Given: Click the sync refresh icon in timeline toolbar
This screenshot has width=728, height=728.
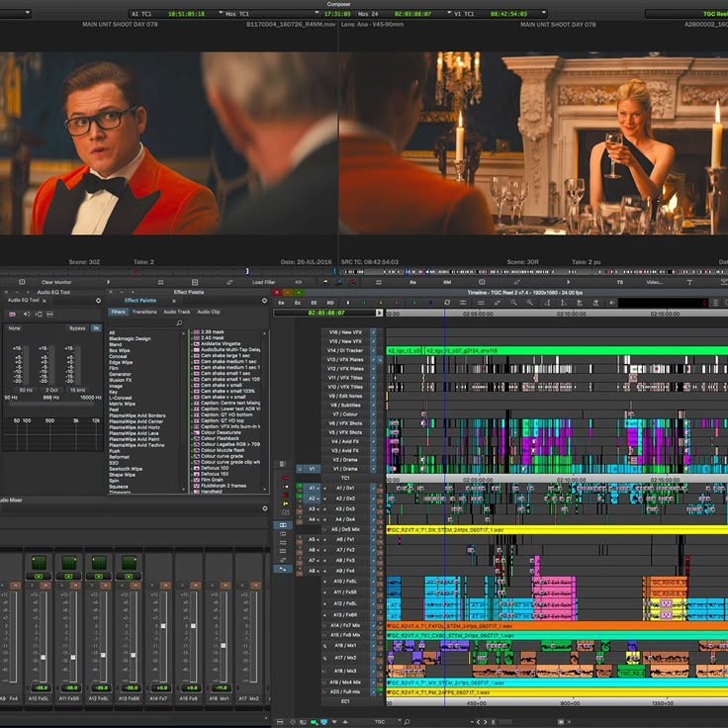Looking at the screenshot, I should [447, 303].
